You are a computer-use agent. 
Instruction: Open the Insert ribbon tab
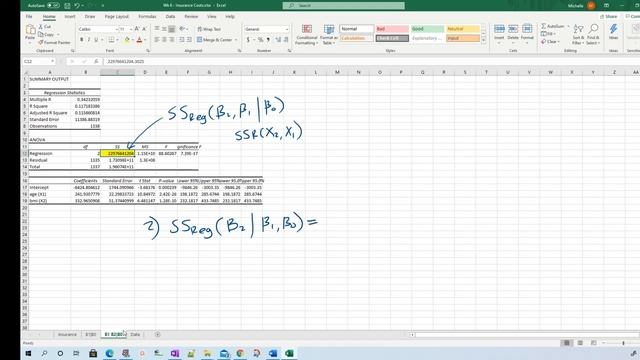click(x=69, y=17)
